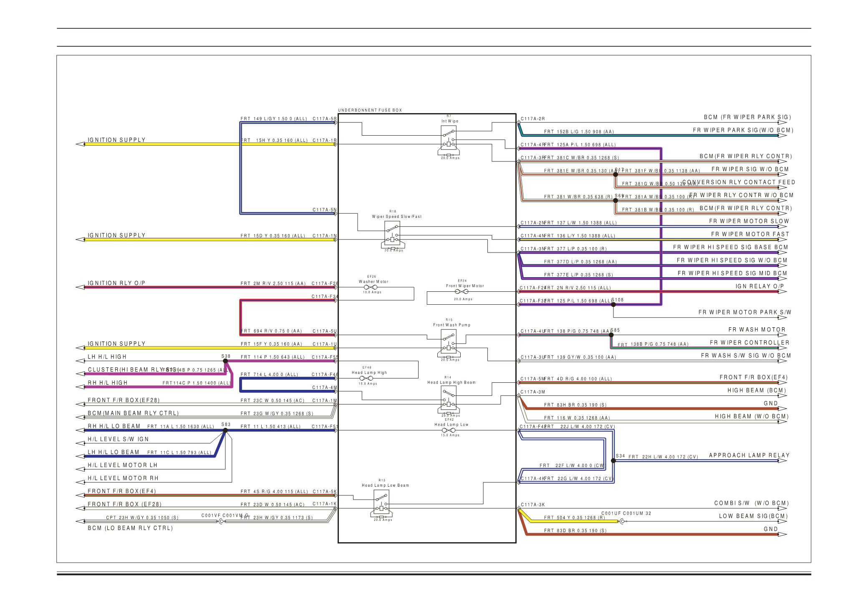This screenshot has width=868, height=614.
Task: Select the EF26 Washer Motor fuse symbol
Action: click(371, 287)
